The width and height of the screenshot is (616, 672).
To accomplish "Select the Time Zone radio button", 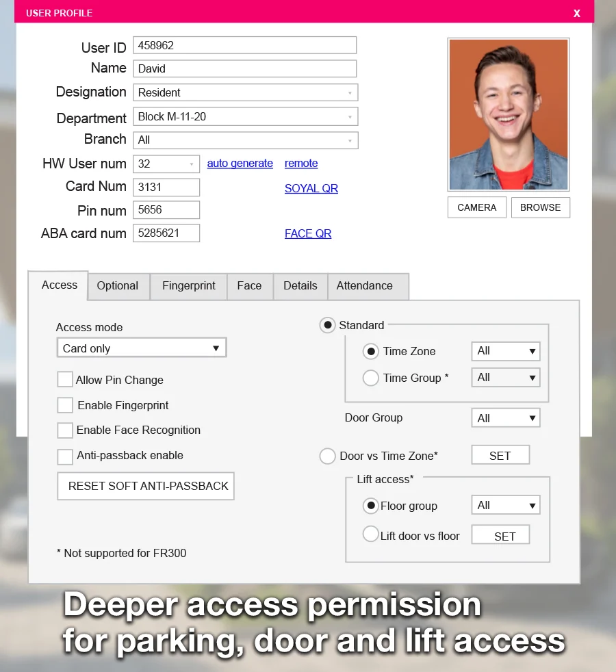I will (371, 352).
